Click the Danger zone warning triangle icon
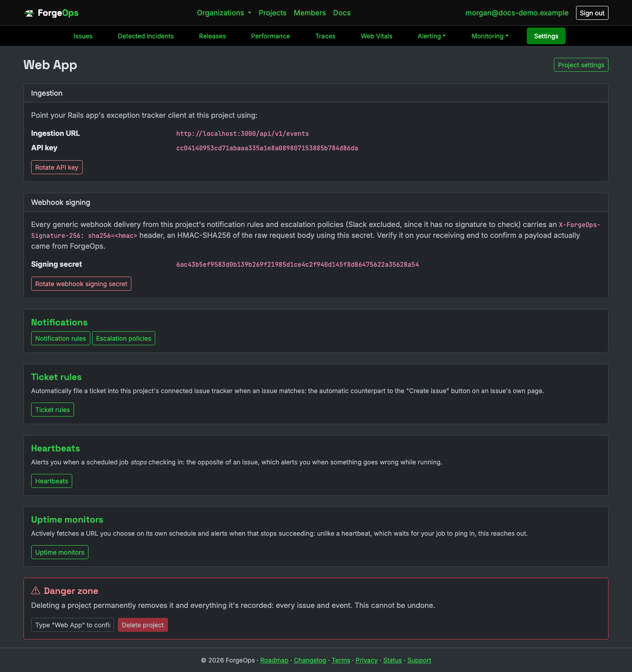The height and width of the screenshot is (672, 632). [x=36, y=590]
